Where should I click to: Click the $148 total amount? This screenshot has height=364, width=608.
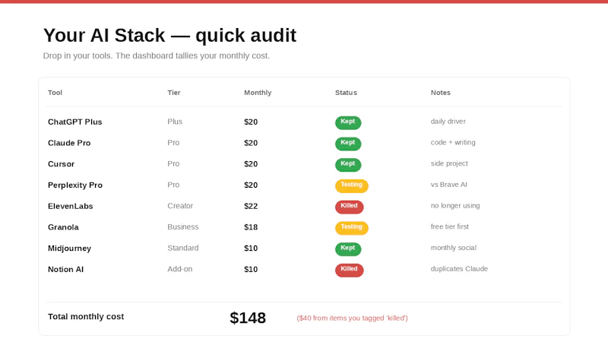click(248, 318)
